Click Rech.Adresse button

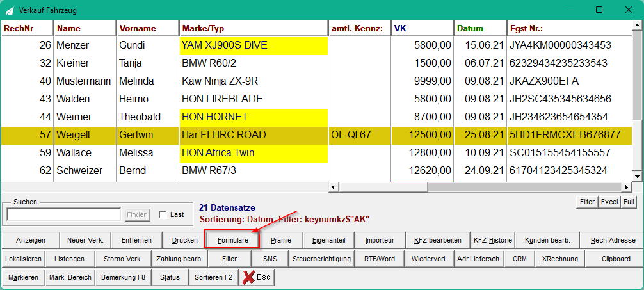click(613, 240)
